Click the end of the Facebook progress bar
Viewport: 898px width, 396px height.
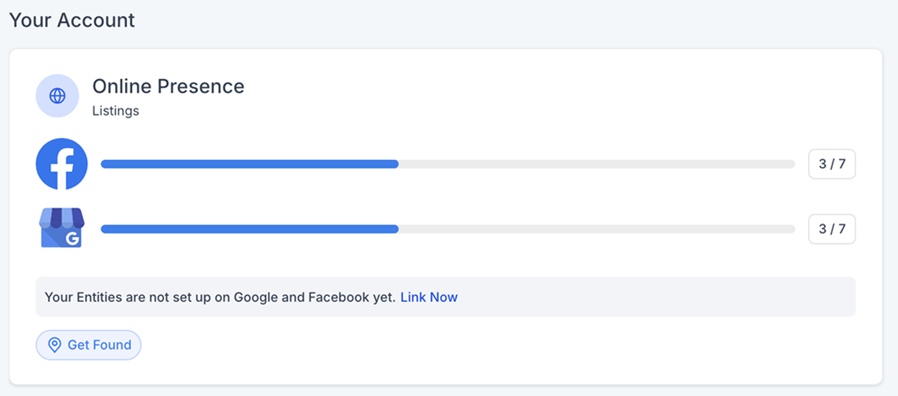pyautogui.click(x=791, y=164)
